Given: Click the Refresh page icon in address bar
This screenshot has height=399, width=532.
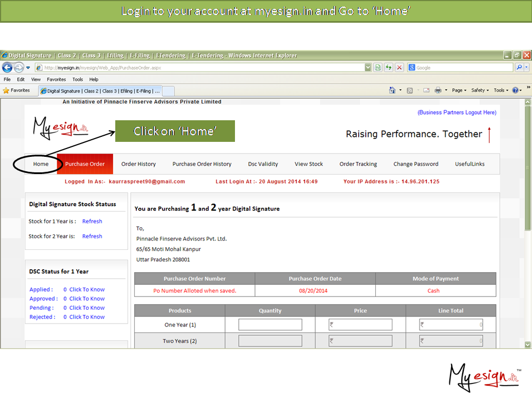Looking at the screenshot, I should pyautogui.click(x=388, y=68).
